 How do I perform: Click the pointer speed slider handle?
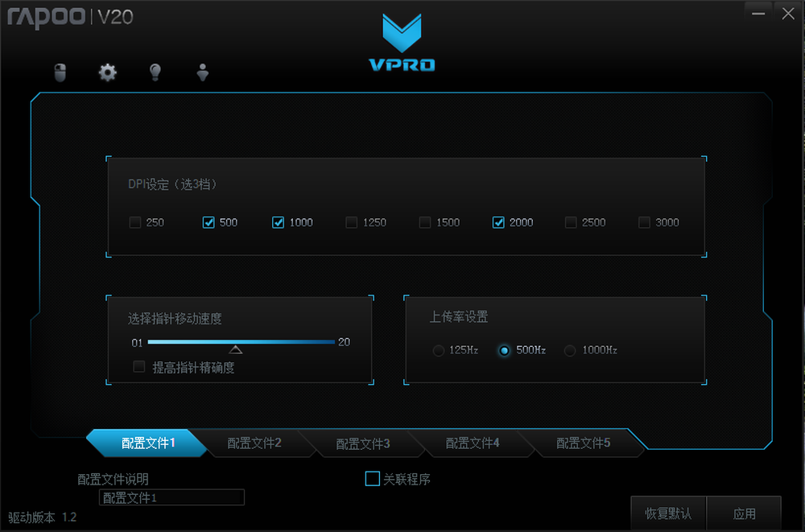point(236,349)
